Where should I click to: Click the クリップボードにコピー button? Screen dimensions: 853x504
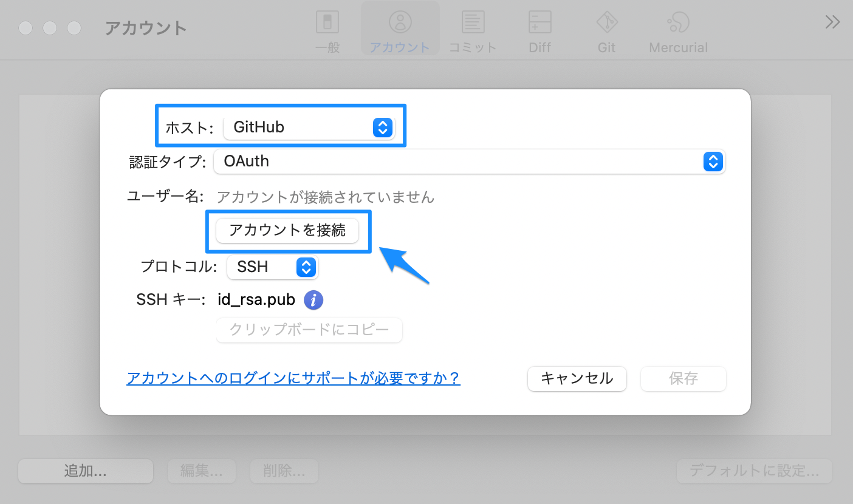pyautogui.click(x=309, y=330)
